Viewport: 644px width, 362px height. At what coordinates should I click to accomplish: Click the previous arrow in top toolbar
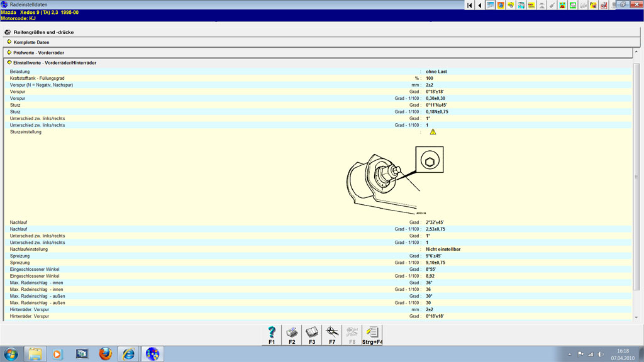point(480,5)
